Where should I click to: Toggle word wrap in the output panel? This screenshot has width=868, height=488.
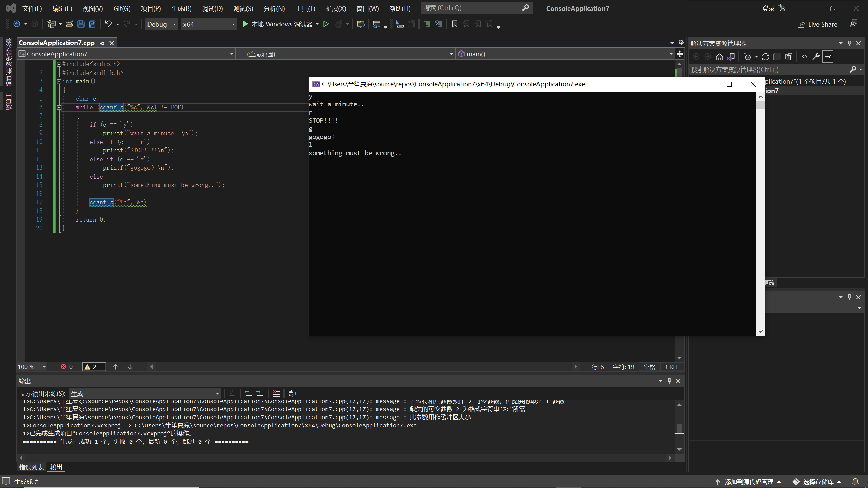(292, 393)
